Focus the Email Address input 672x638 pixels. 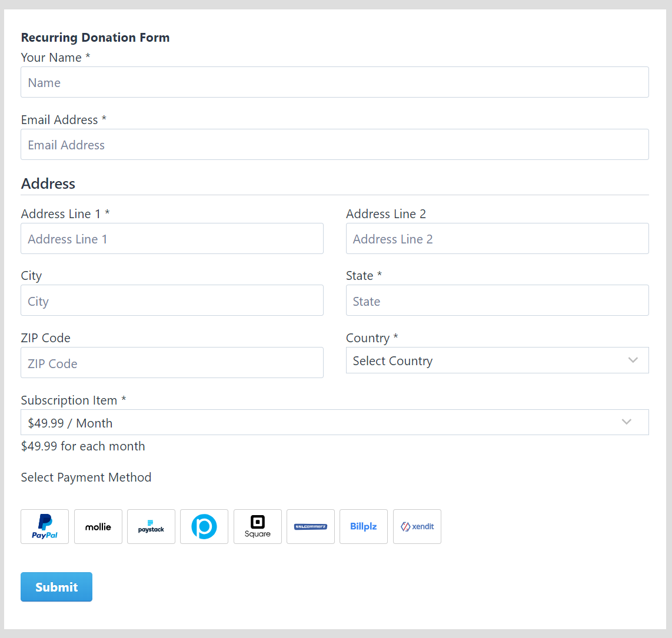(334, 144)
